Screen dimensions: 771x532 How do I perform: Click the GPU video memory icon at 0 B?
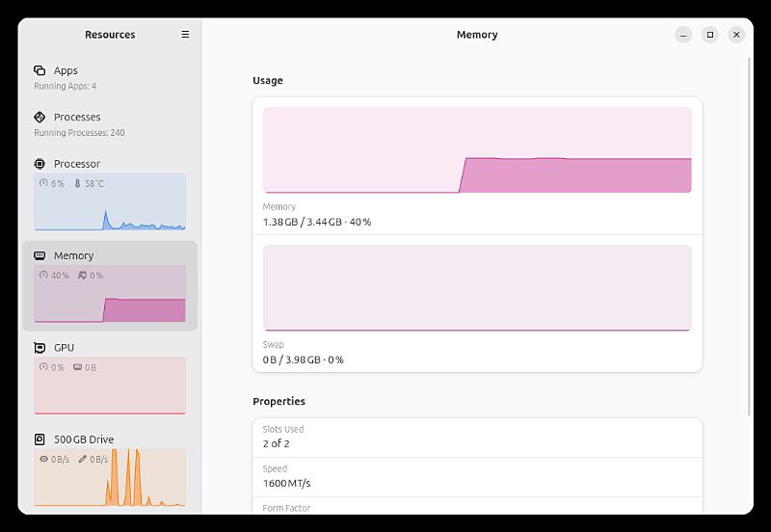pos(78,367)
